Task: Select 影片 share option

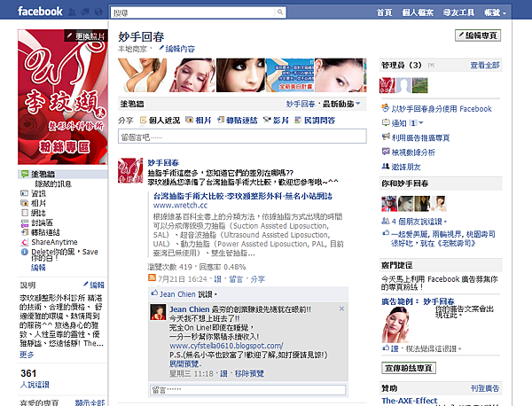Action: point(276,121)
